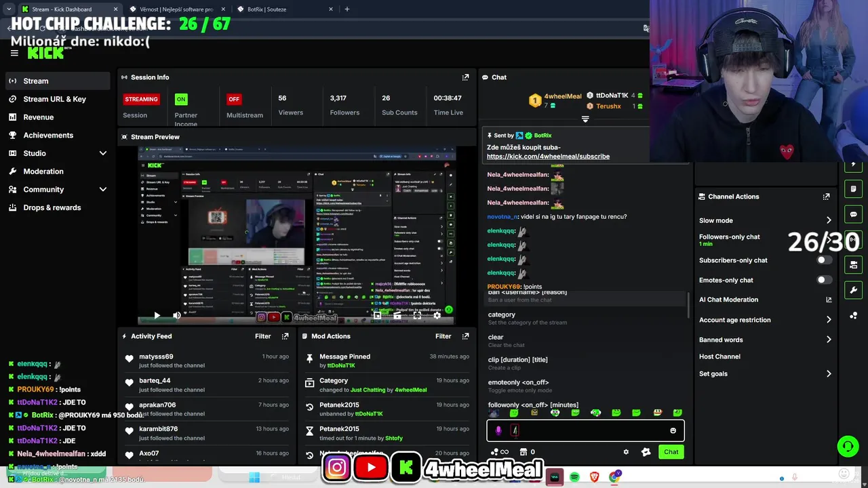Open the Mod Actions Filter
Viewport: 868px width, 488px height.
click(443, 336)
